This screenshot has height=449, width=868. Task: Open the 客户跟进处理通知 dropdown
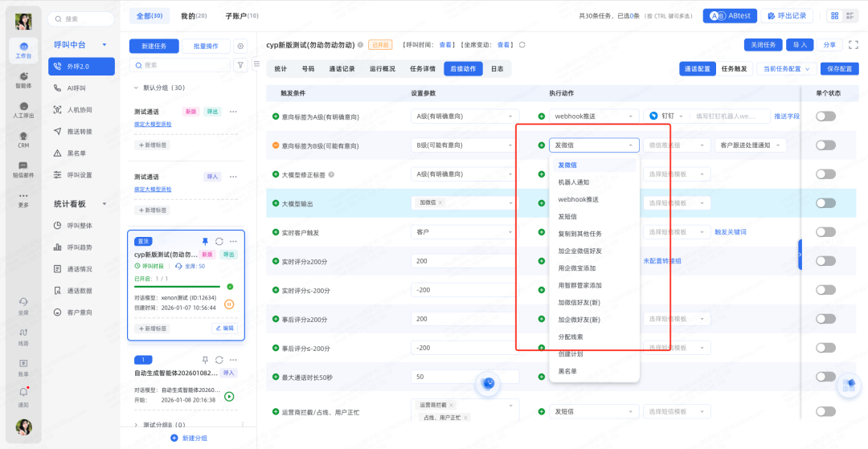coord(750,145)
